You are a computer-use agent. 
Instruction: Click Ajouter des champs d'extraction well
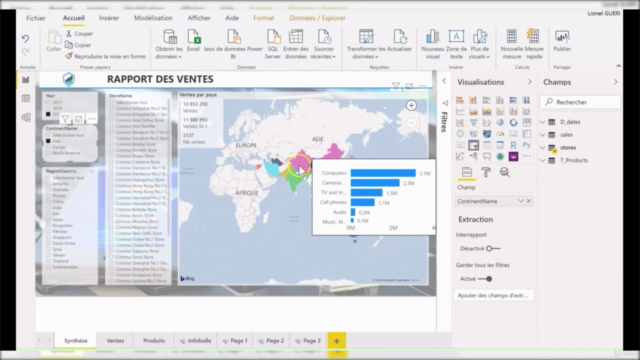(x=493, y=295)
